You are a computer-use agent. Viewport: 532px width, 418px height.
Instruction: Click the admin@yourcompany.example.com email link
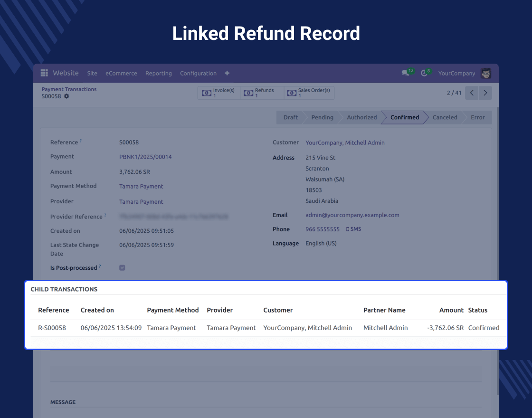[x=352, y=215]
